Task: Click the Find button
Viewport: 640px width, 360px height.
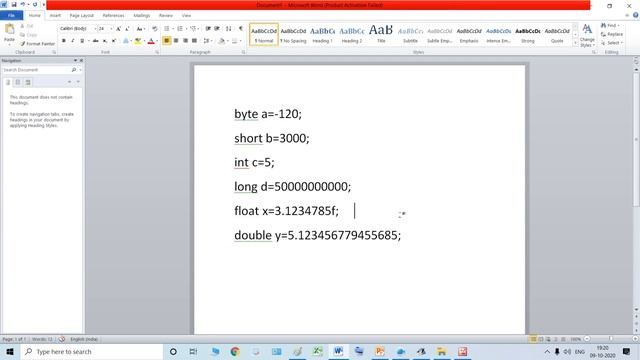Action: pyautogui.click(x=611, y=25)
